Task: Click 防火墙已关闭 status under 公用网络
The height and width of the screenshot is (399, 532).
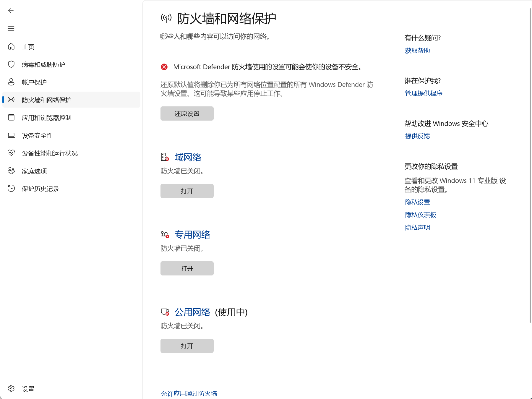Action: point(182,326)
